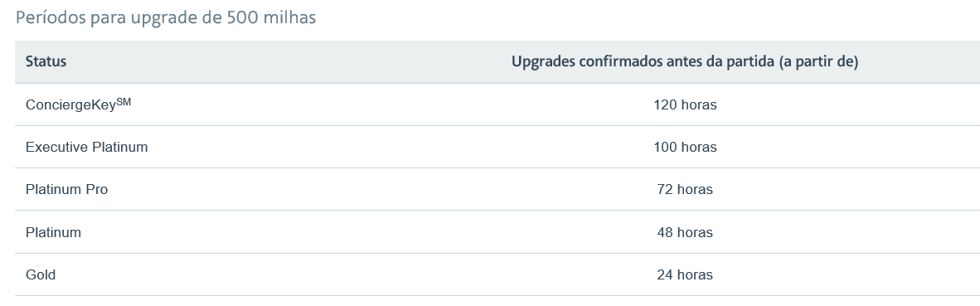Viewport: 980px width, 306px height.
Task: Click '(a partir de)' in the column header
Action: pyautogui.click(x=818, y=62)
